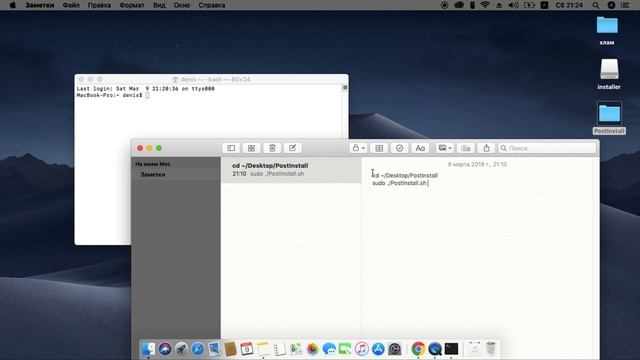
Task: Open iTunes from the Dock
Action: click(x=362, y=349)
